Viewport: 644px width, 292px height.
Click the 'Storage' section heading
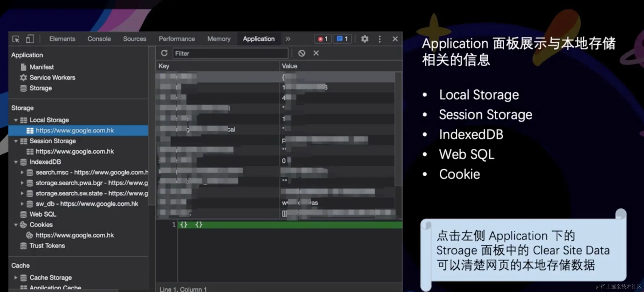coord(23,108)
